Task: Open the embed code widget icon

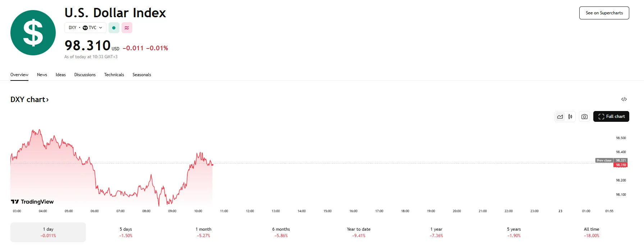Action: (624, 99)
